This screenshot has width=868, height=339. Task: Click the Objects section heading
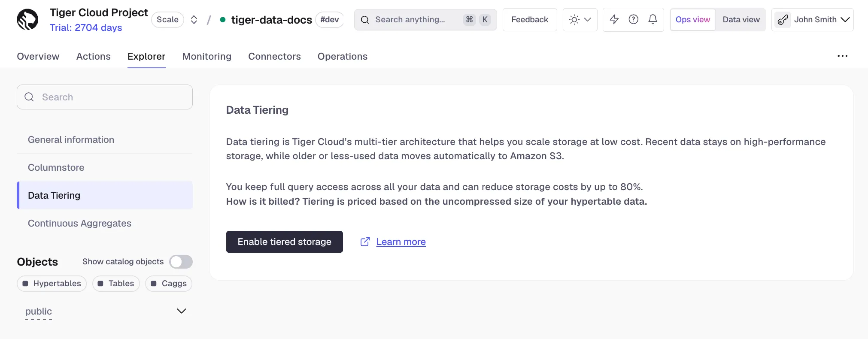[37, 262]
